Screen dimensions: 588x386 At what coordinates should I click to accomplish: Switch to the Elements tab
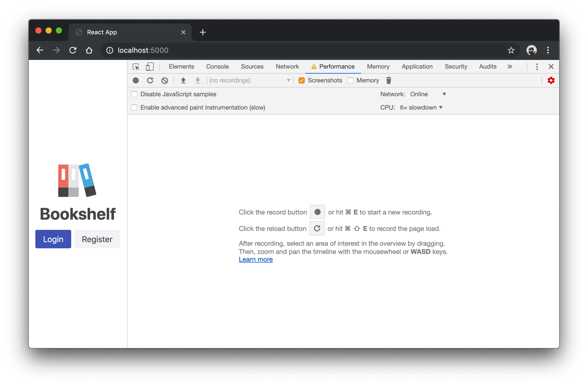[181, 67]
